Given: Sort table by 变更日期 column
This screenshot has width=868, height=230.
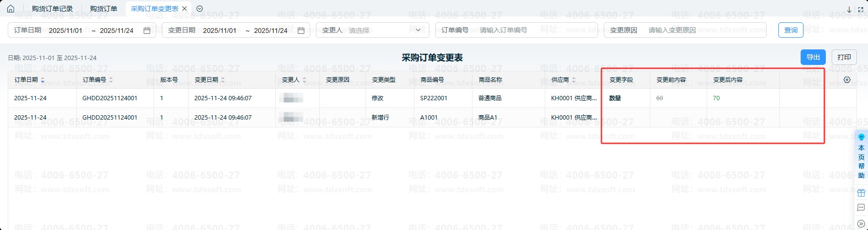Looking at the screenshot, I should (x=223, y=80).
